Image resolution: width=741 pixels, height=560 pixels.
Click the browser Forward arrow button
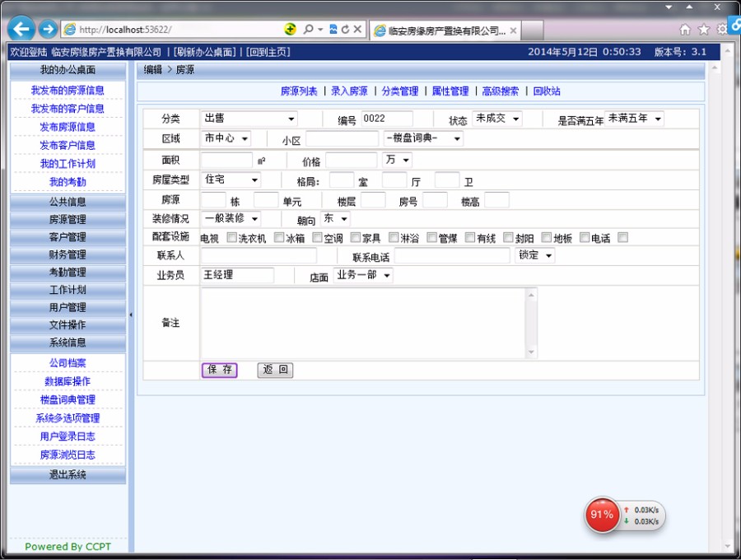(x=49, y=29)
